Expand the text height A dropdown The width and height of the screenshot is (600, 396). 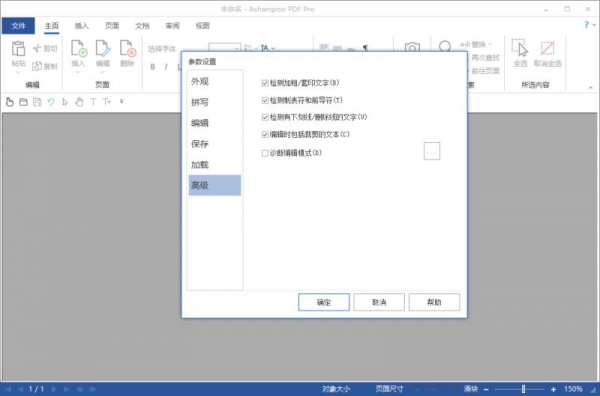pyautogui.click(x=273, y=48)
